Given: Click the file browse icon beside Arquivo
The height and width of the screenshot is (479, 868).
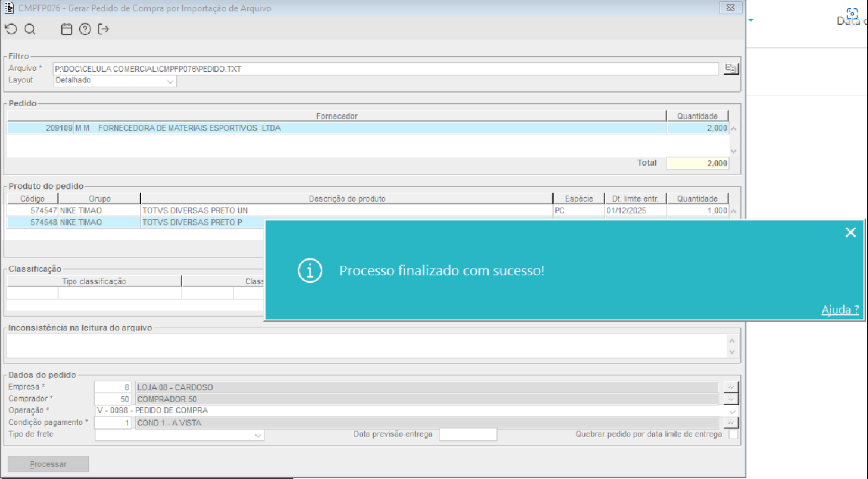Looking at the screenshot, I should [x=731, y=69].
